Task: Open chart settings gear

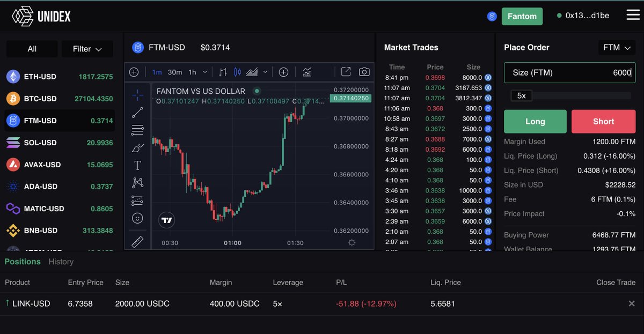Action: 352,243
